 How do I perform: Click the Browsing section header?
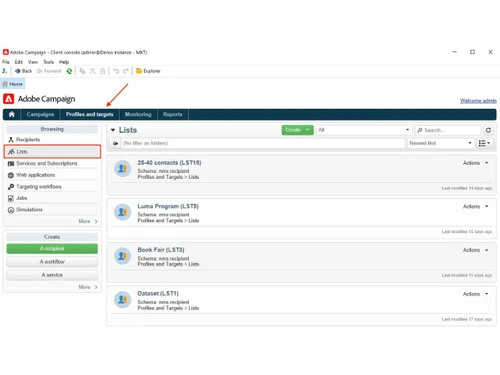52,129
